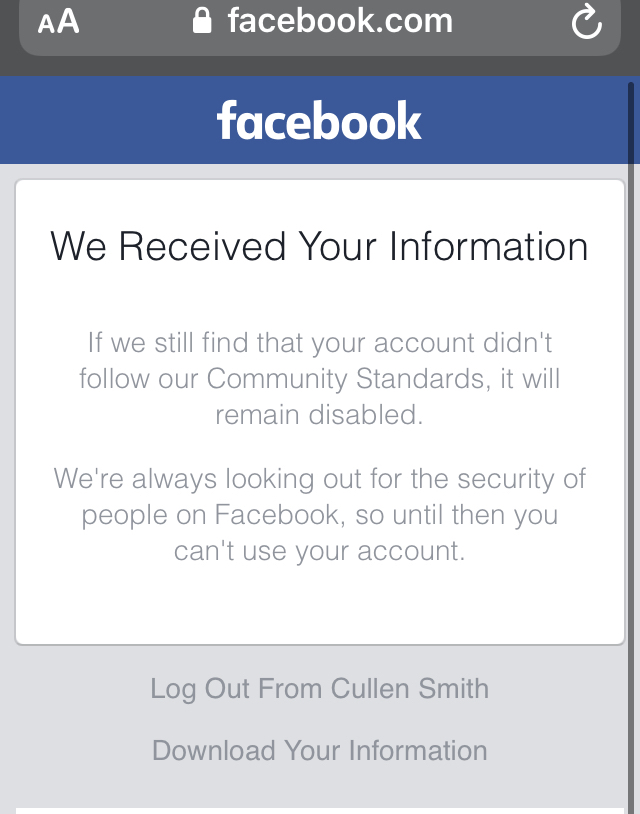Tap the line starting We're always looking out
Viewport: 640px width, 814px height.
point(320,479)
